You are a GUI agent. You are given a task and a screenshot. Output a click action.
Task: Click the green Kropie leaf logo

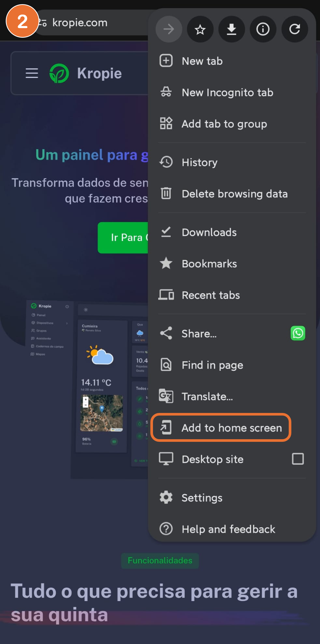[x=59, y=73]
